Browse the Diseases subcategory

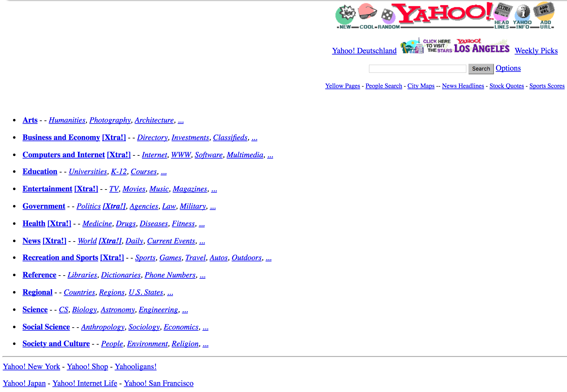(154, 224)
